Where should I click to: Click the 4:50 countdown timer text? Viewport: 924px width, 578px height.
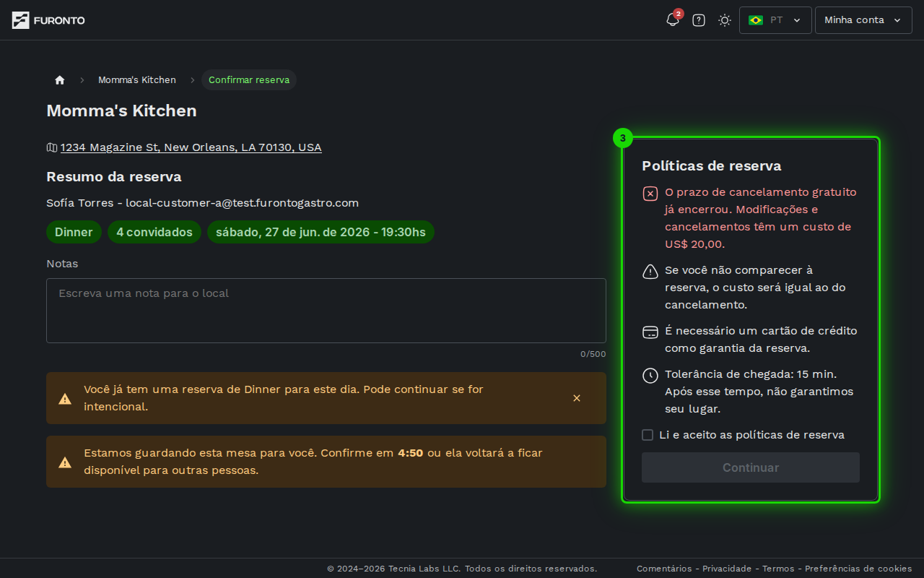point(410,453)
